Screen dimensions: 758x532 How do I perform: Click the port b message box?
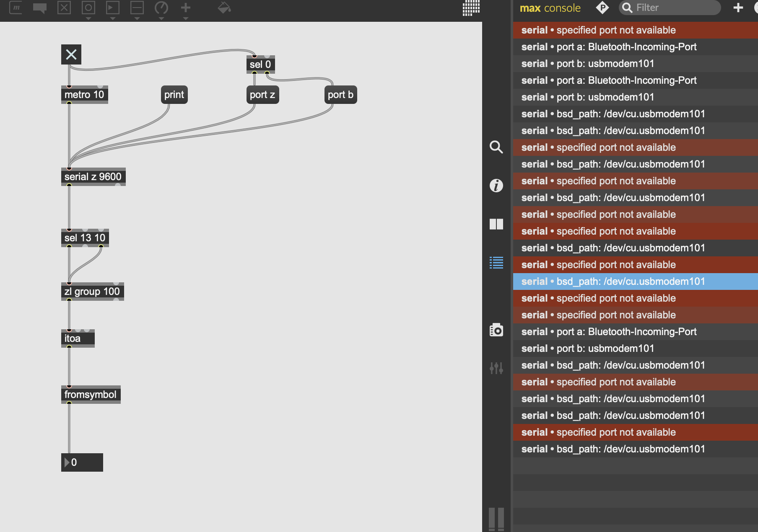[340, 95]
